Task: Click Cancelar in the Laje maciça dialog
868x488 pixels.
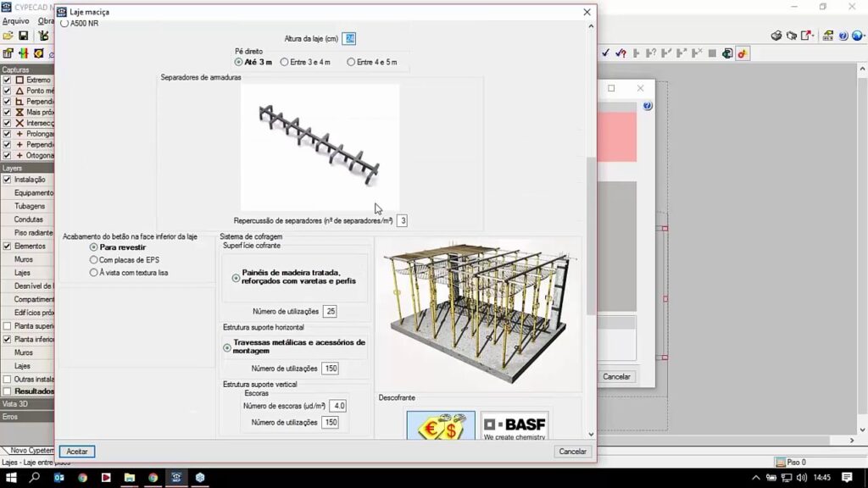Action: [x=572, y=452]
